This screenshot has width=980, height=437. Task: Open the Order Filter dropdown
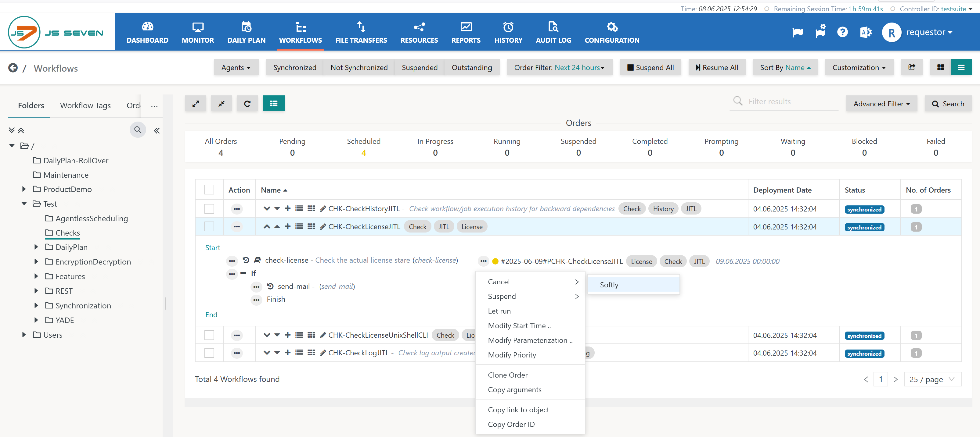pos(559,68)
